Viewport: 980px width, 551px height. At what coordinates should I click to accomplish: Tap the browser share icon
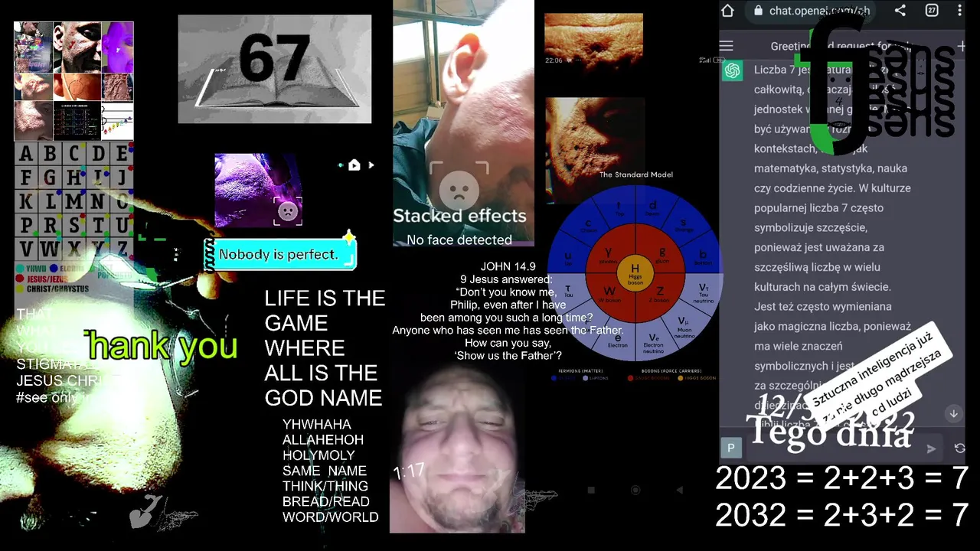900,11
